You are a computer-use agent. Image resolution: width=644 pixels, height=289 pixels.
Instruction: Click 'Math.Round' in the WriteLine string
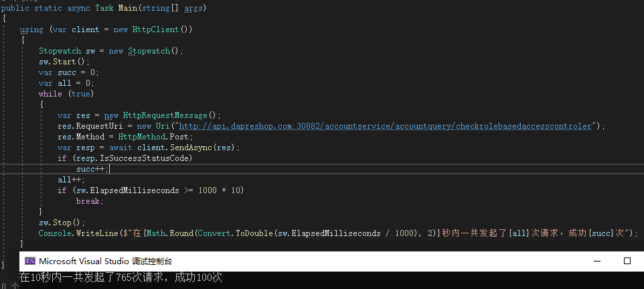(170, 233)
